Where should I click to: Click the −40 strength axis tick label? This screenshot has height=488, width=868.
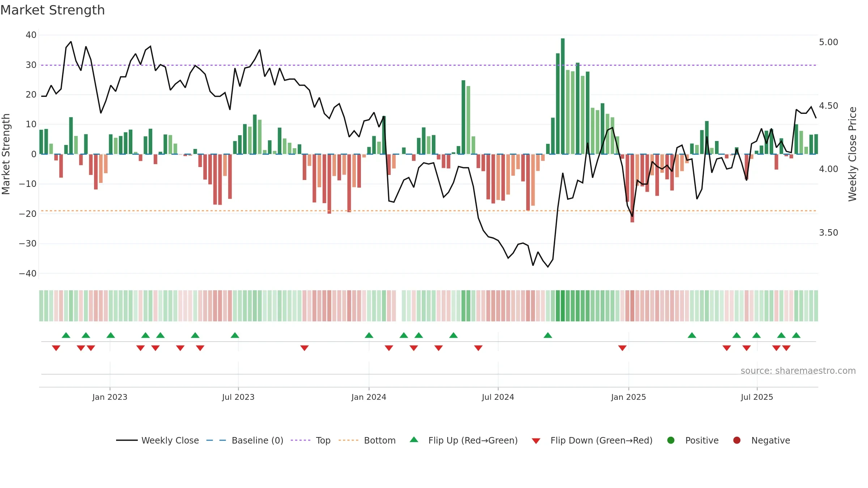pos(28,274)
